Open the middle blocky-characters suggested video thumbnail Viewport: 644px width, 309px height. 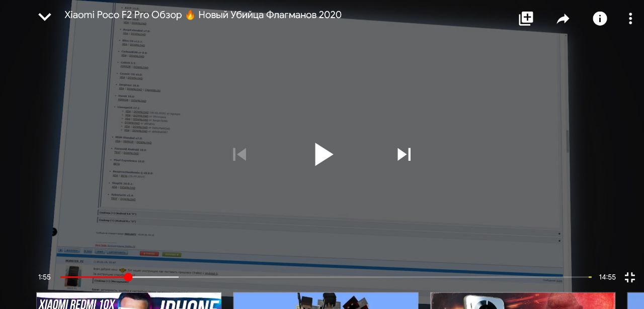(326, 300)
